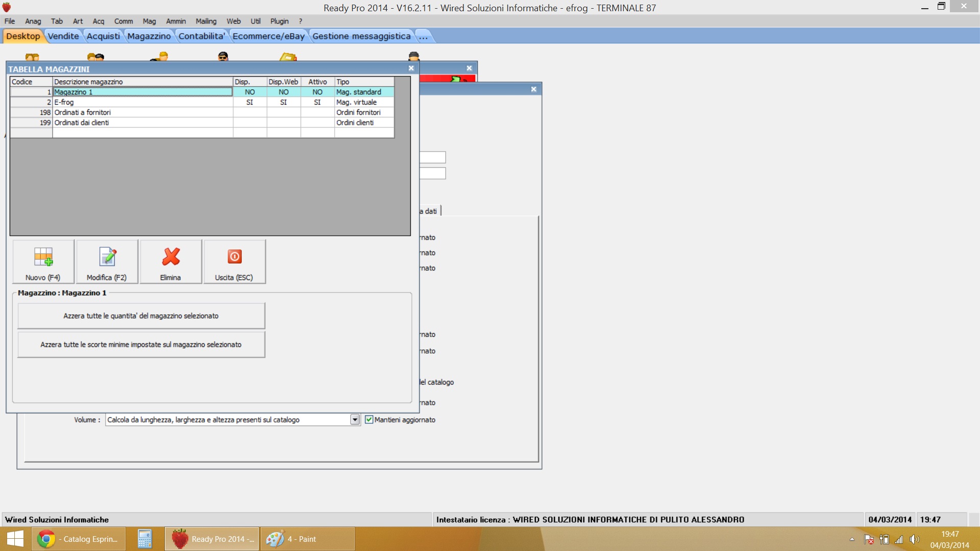Switch to the Ecommerce/eBay tab

[x=268, y=36]
